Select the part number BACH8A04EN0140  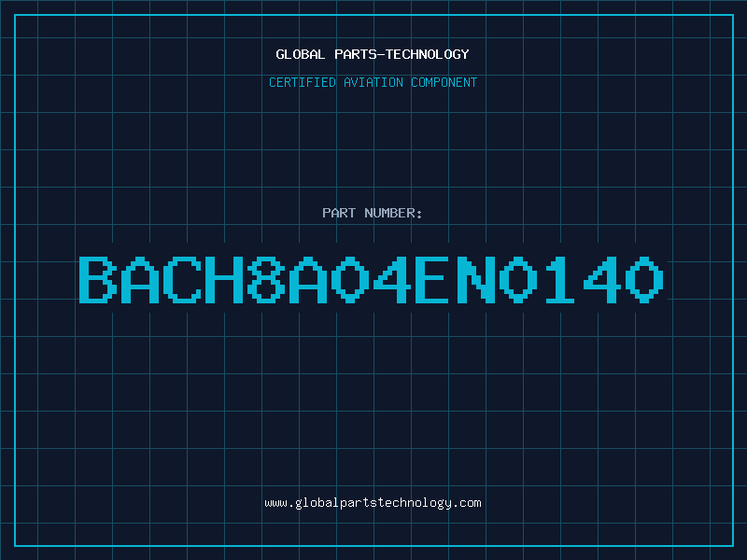371,279
